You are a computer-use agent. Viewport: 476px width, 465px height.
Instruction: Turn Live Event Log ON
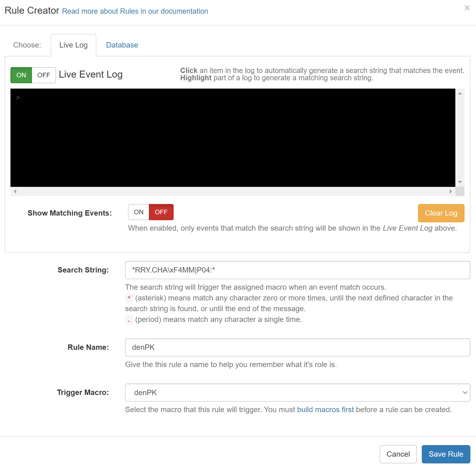21,75
